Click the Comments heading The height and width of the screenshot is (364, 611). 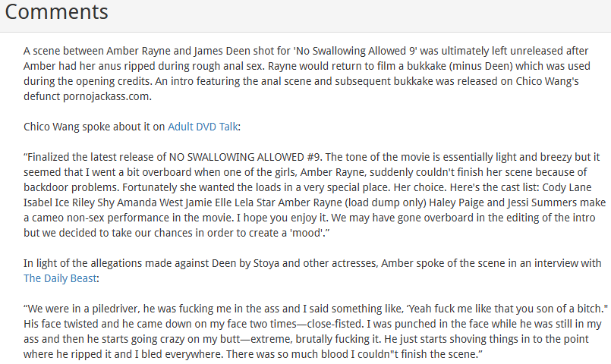[x=57, y=12]
